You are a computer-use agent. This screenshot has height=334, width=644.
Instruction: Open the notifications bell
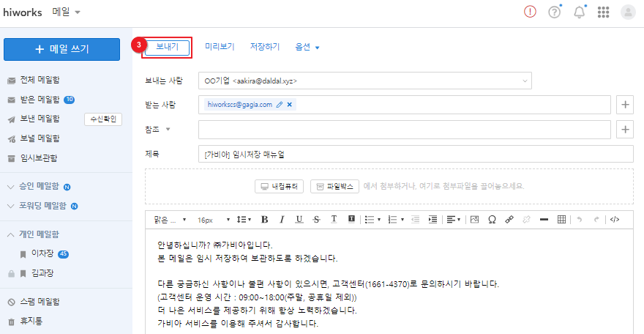[x=579, y=12]
